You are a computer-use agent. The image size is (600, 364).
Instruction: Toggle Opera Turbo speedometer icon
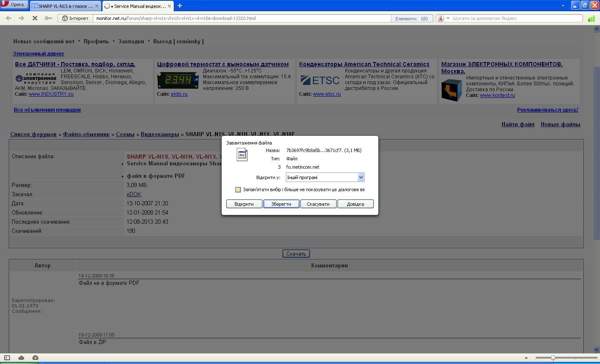pyautogui.click(x=35, y=358)
